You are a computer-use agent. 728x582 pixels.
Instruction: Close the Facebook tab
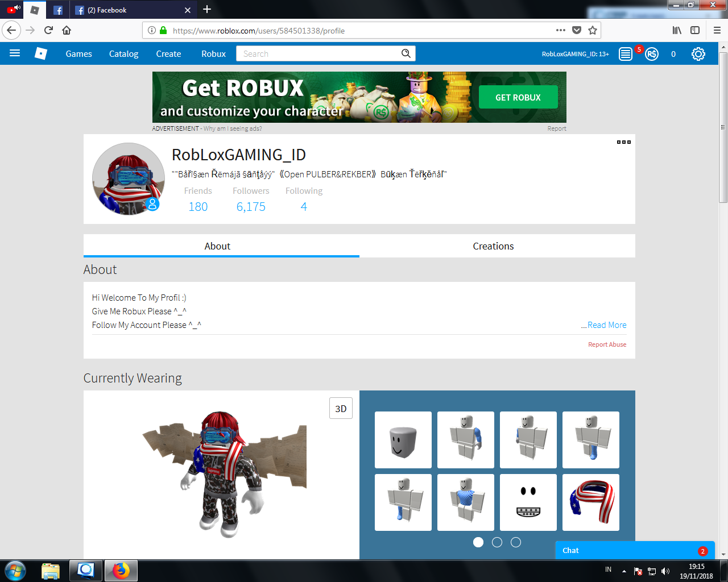pyautogui.click(x=188, y=10)
